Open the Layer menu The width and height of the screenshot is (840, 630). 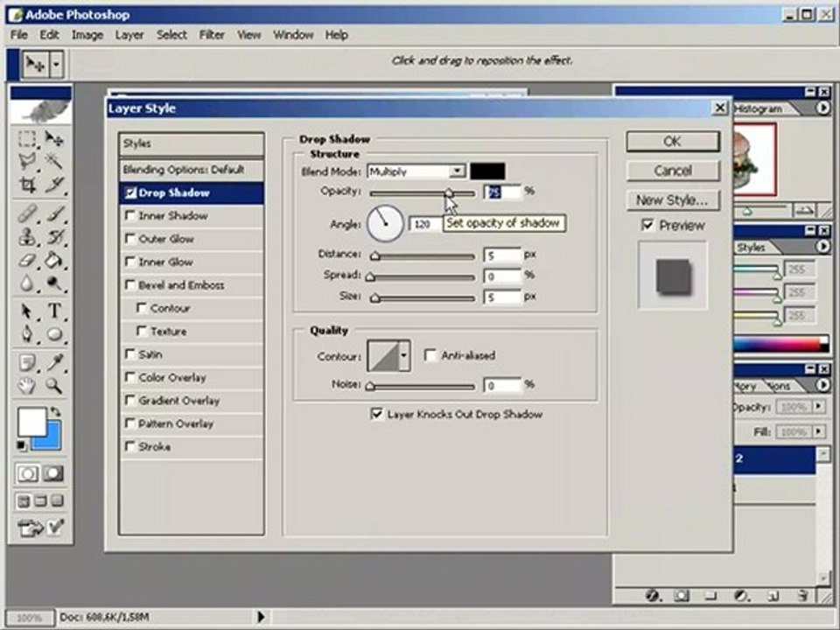[129, 35]
